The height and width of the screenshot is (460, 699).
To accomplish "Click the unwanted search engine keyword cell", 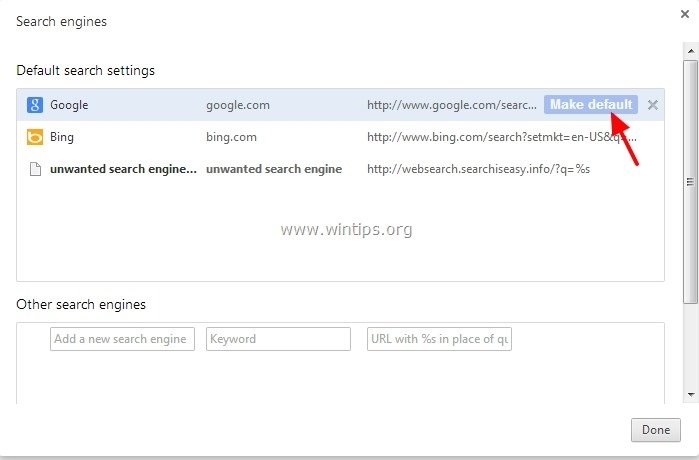I will (274, 169).
